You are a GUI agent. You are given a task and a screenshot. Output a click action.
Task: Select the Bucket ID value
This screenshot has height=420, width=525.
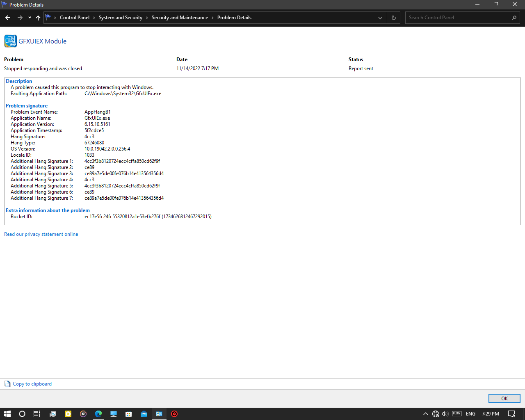(x=148, y=217)
